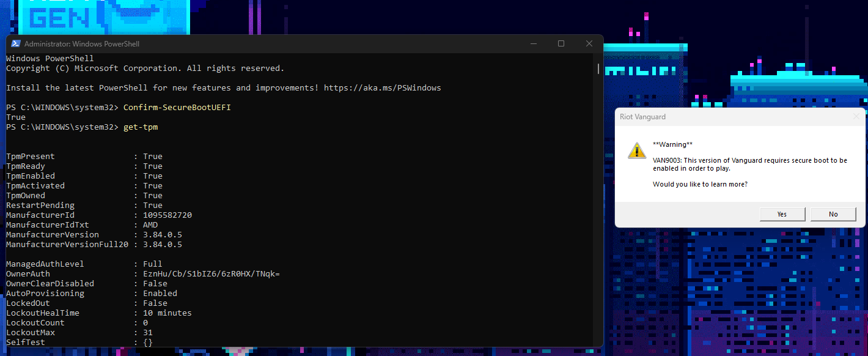This screenshot has height=356, width=868.
Task: Minimize the PowerShell window
Action: pos(533,44)
